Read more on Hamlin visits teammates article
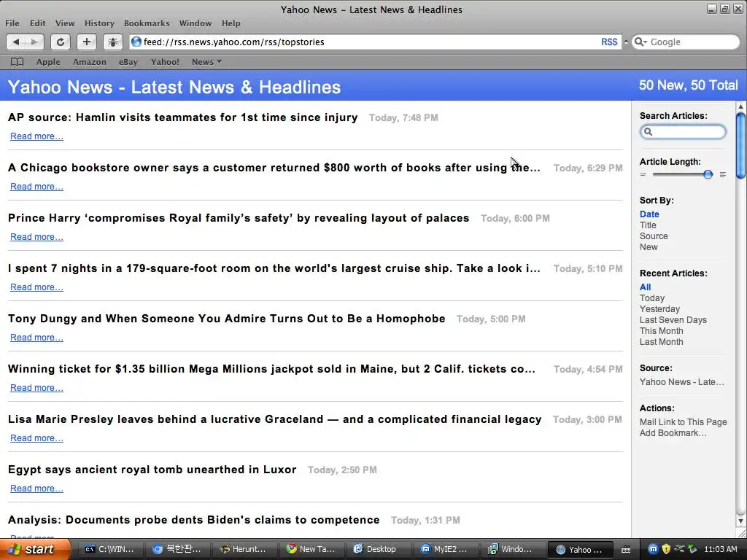Viewport: 747px width, 560px height. coord(36,136)
